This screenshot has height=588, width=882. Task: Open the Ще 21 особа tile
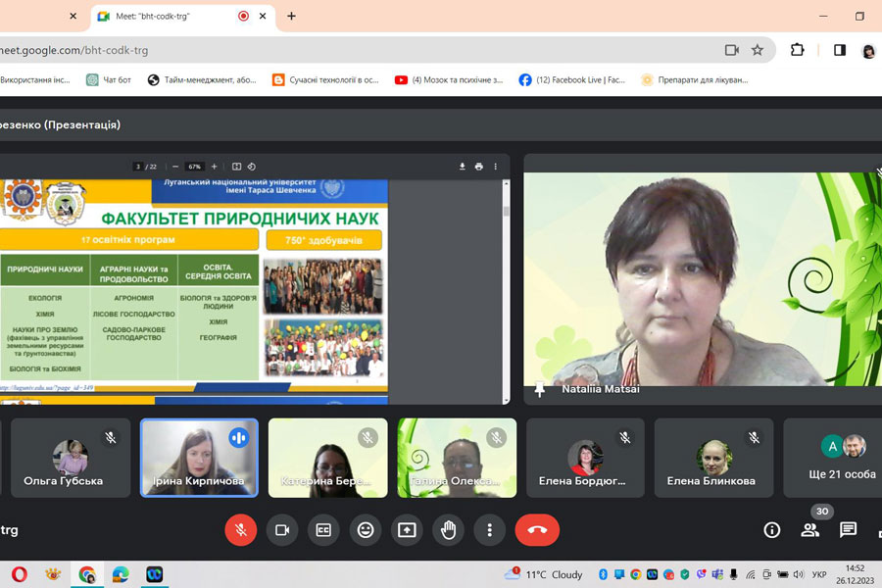click(x=833, y=458)
